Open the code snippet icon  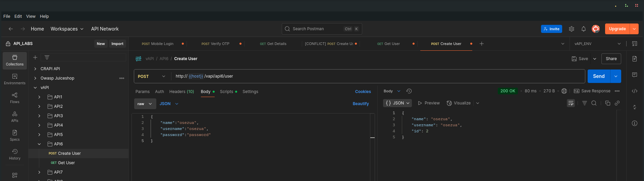[x=635, y=91]
